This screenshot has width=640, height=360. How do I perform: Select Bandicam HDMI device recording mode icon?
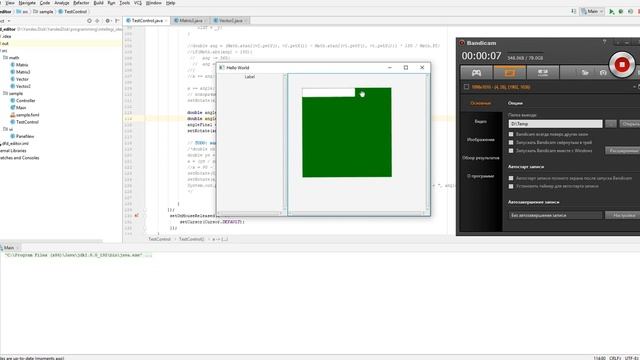542,73
